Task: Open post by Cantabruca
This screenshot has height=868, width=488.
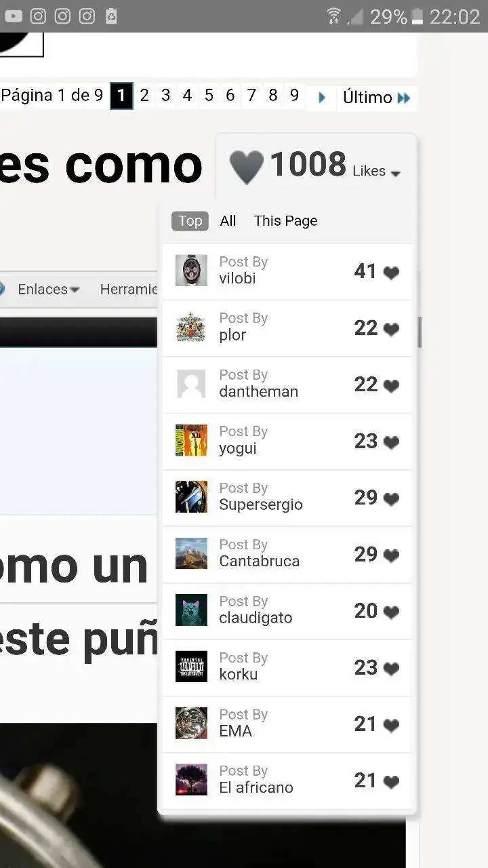Action: (287, 555)
